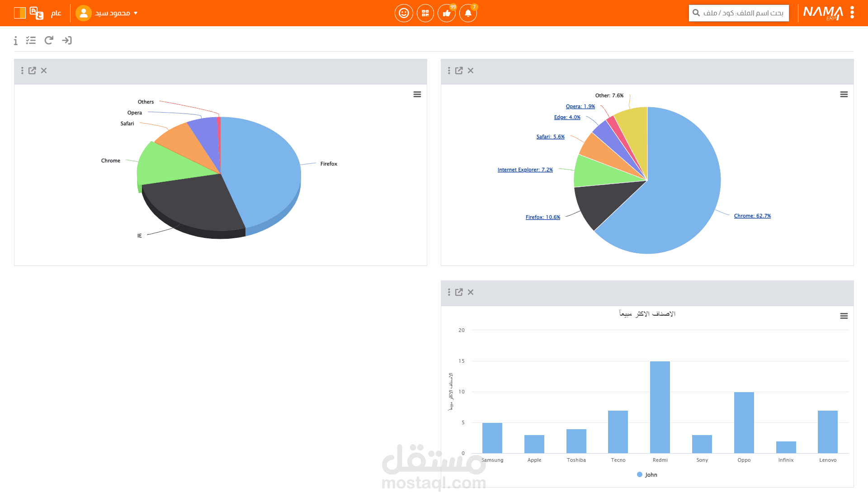The width and height of the screenshot is (868, 502).
Task: Toggle the orange theme color square
Action: pos(19,13)
